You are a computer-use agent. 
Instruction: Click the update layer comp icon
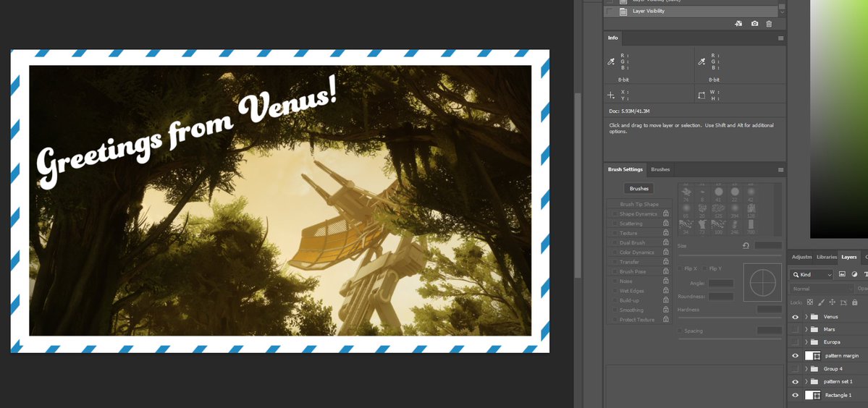738,24
